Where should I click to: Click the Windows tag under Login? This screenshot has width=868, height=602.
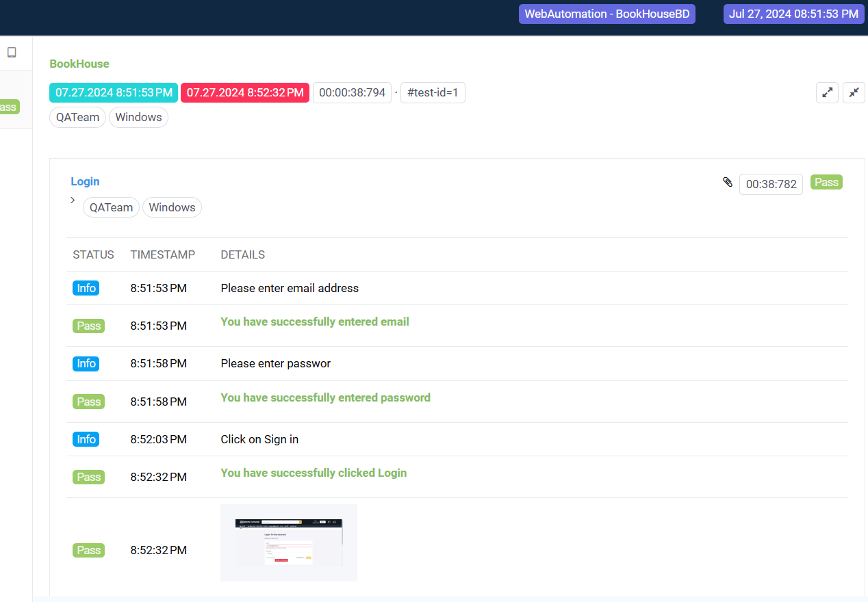tap(172, 207)
